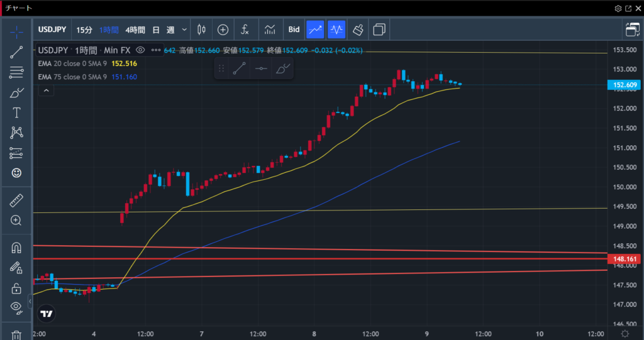
Task: Toggle USDJPY series visibility eye icon
Action: click(140, 50)
